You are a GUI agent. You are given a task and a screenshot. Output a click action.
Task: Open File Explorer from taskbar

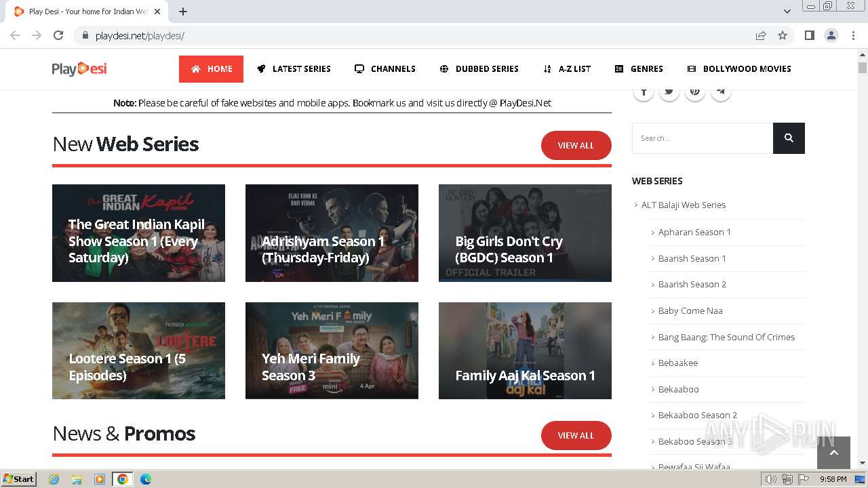77,479
